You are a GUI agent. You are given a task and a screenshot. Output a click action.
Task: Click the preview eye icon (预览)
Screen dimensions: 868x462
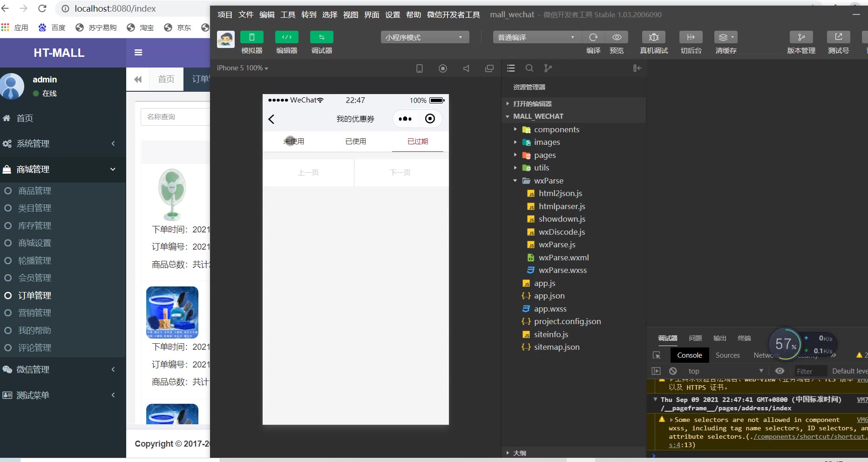(617, 37)
